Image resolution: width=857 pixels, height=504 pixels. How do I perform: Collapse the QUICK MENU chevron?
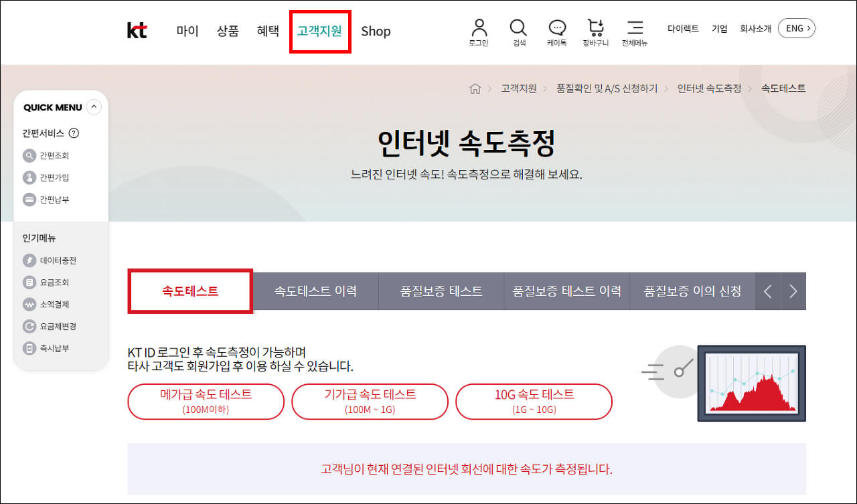click(x=94, y=106)
